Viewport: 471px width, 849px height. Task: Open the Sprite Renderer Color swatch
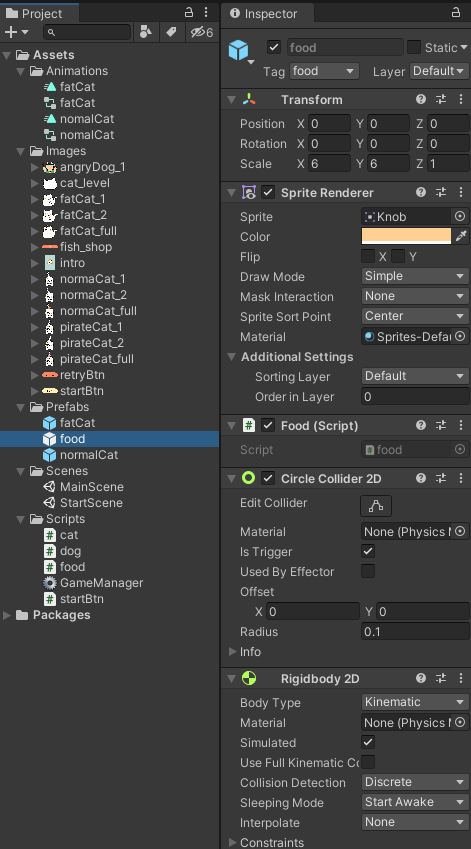pos(406,236)
